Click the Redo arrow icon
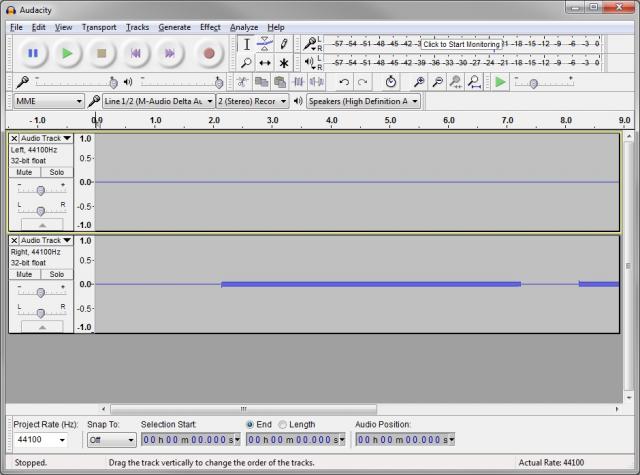This screenshot has height=475, width=640. 362,82
